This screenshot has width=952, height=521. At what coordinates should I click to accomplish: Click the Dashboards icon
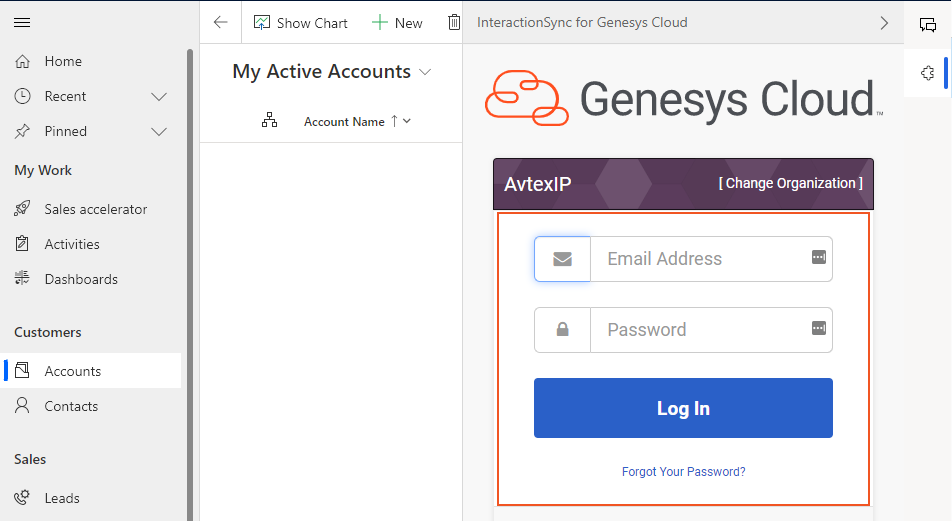[x=22, y=278]
